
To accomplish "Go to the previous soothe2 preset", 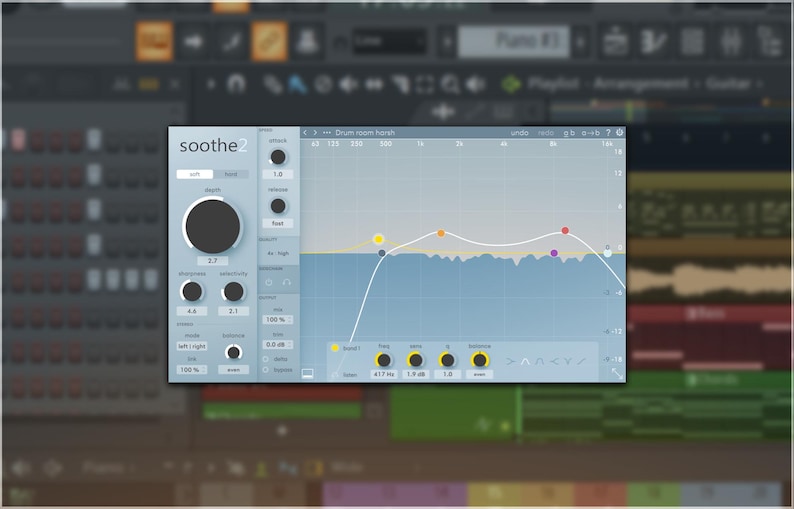I will click(305, 133).
